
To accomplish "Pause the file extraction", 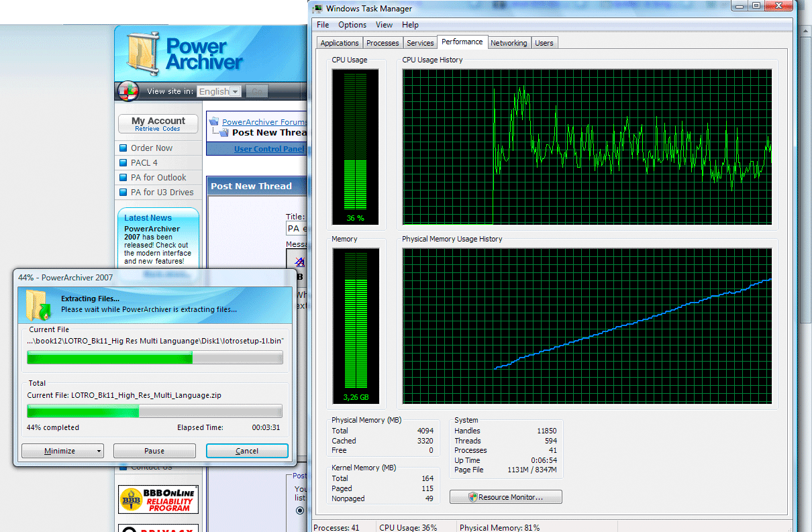I will pyautogui.click(x=154, y=451).
